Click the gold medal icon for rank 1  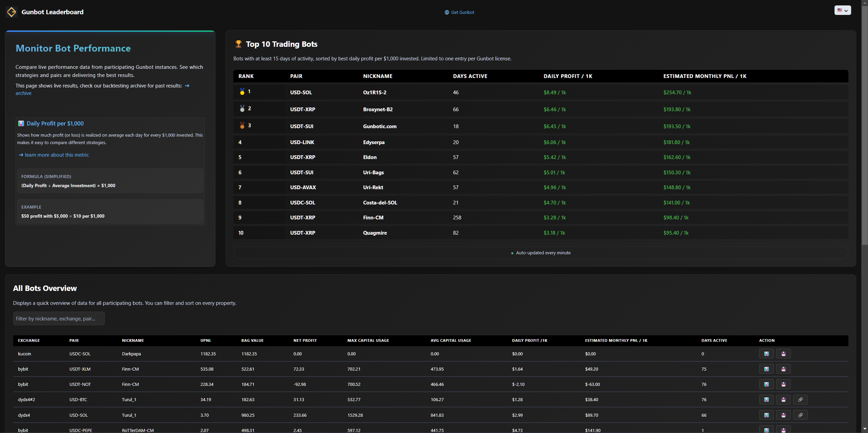tap(242, 92)
